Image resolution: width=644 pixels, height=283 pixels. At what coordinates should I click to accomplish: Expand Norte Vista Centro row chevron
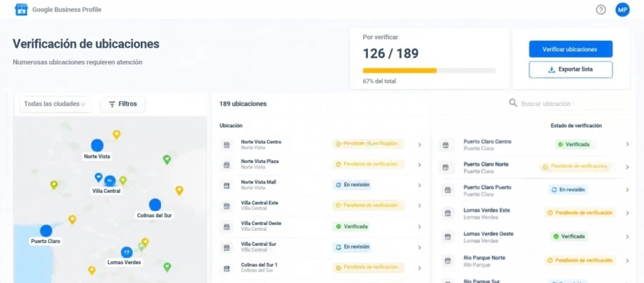pyautogui.click(x=419, y=144)
